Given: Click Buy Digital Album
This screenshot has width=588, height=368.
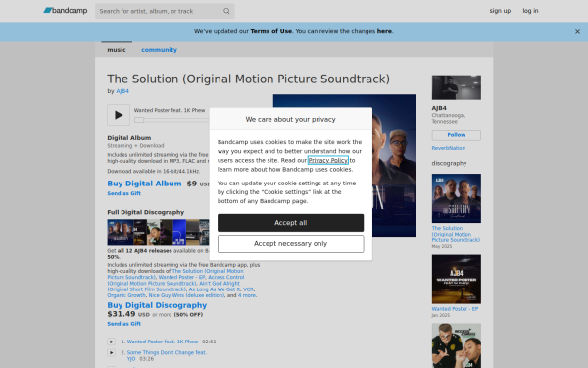Looking at the screenshot, I should pyautogui.click(x=144, y=184).
